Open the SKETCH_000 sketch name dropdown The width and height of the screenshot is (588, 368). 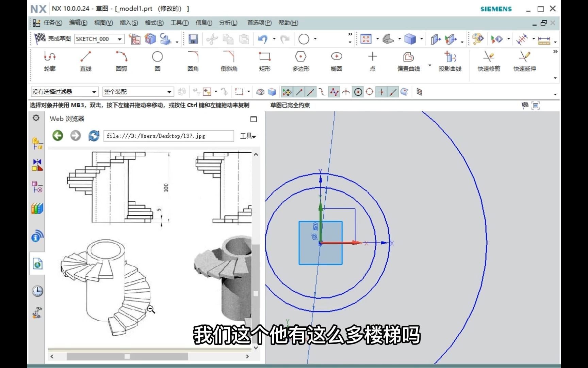click(119, 39)
